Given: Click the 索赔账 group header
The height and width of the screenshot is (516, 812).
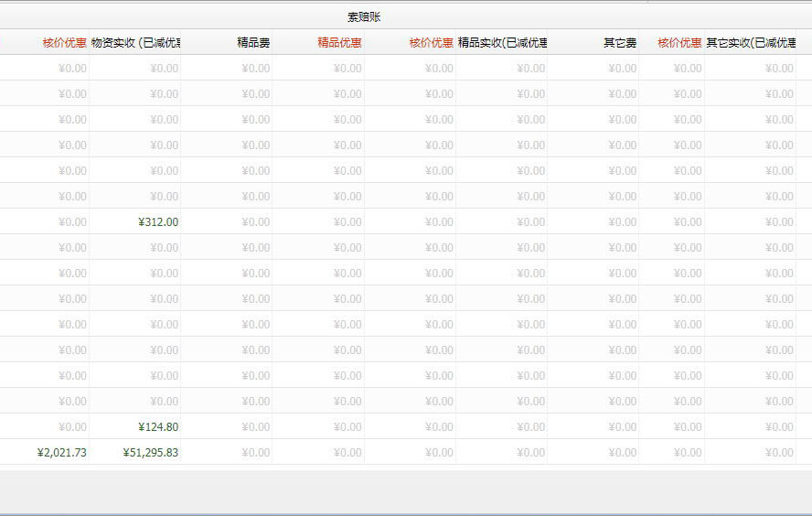Looking at the screenshot, I should pyautogui.click(x=364, y=16).
